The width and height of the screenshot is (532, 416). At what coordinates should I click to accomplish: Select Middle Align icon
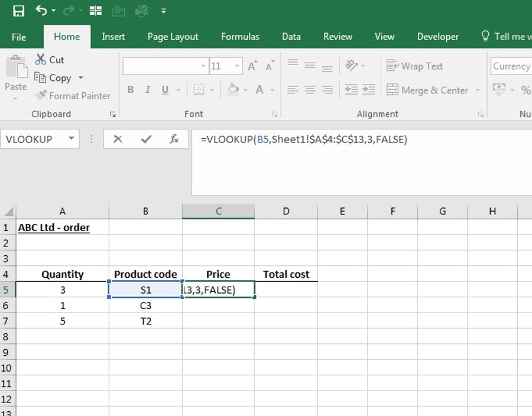310,65
